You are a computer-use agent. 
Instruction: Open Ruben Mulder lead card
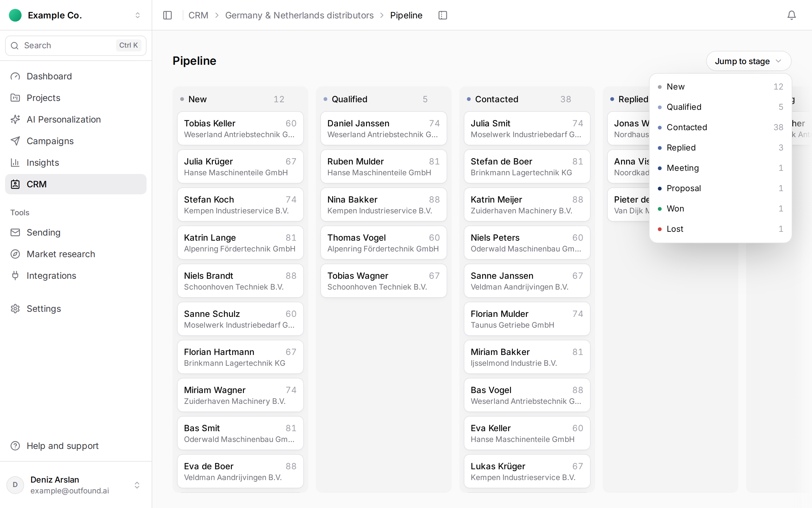(383, 166)
